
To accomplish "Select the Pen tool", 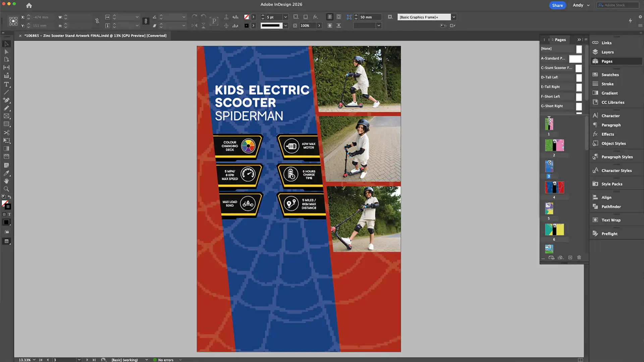I will [x=6, y=100].
